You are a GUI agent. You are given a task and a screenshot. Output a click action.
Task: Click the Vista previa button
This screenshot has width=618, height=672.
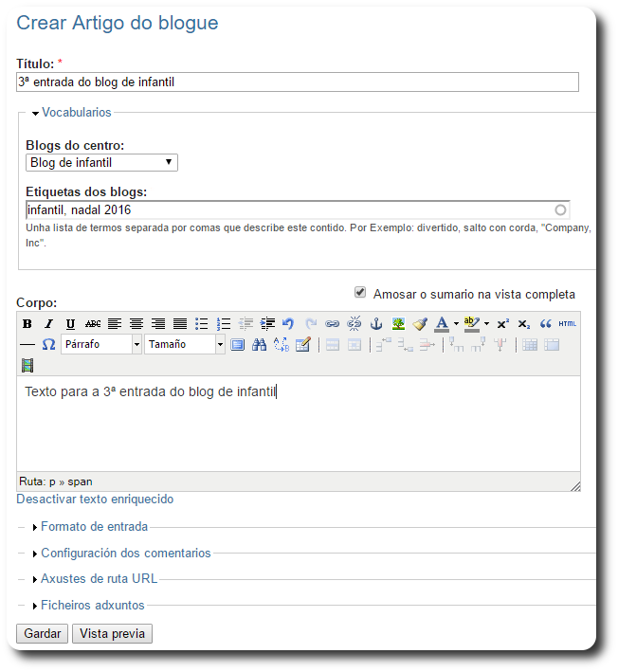coord(112,633)
